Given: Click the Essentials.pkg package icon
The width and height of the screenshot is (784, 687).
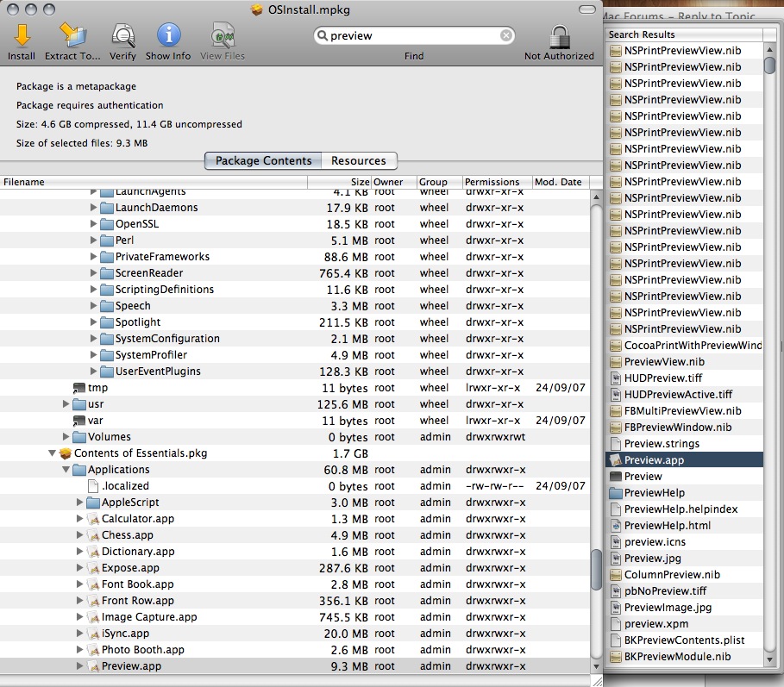Looking at the screenshot, I should click(x=66, y=453).
